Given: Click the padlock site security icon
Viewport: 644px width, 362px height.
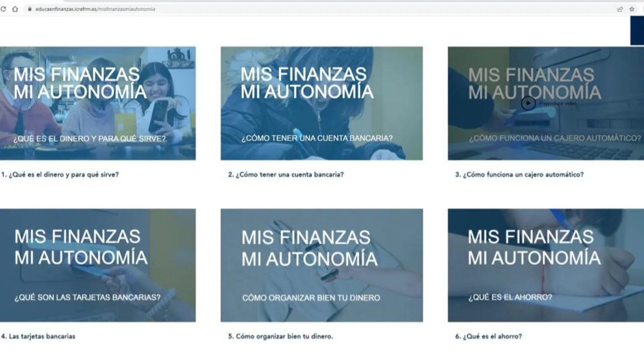Looking at the screenshot, I should tap(29, 9).
